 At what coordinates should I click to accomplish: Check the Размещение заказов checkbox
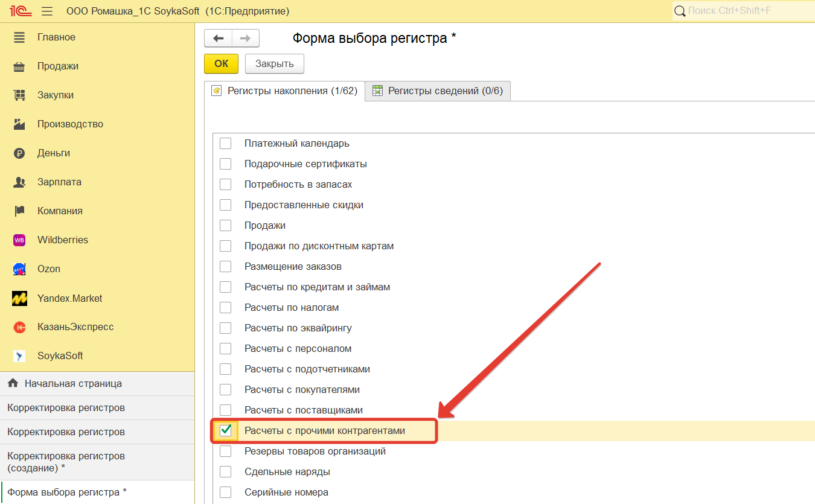(x=225, y=267)
